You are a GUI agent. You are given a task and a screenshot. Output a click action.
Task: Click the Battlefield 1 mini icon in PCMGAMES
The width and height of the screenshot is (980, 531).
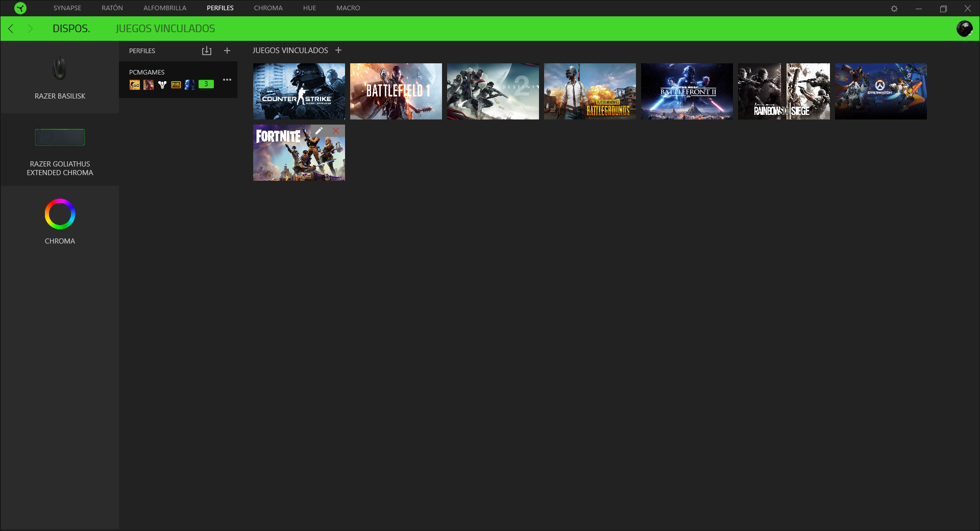point(149,85)
